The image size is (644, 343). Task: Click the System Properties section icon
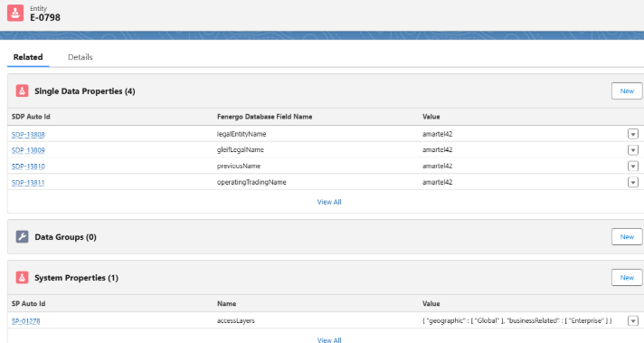click(x=23, y=278)
